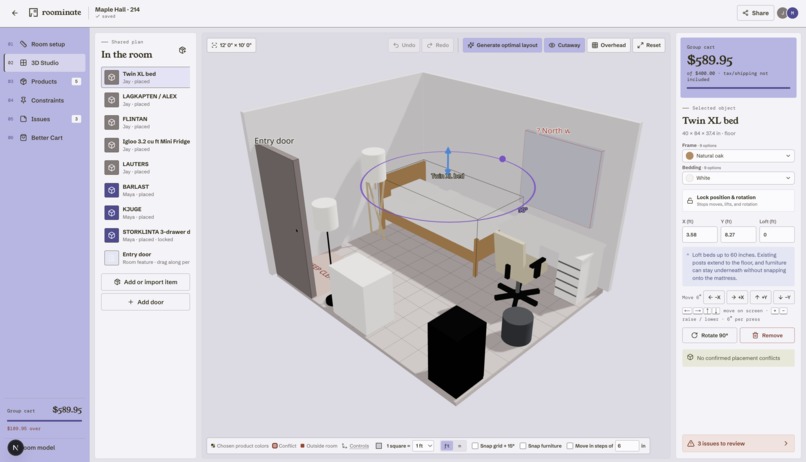
Task: Click the Undo button
Action: point(404,45)
